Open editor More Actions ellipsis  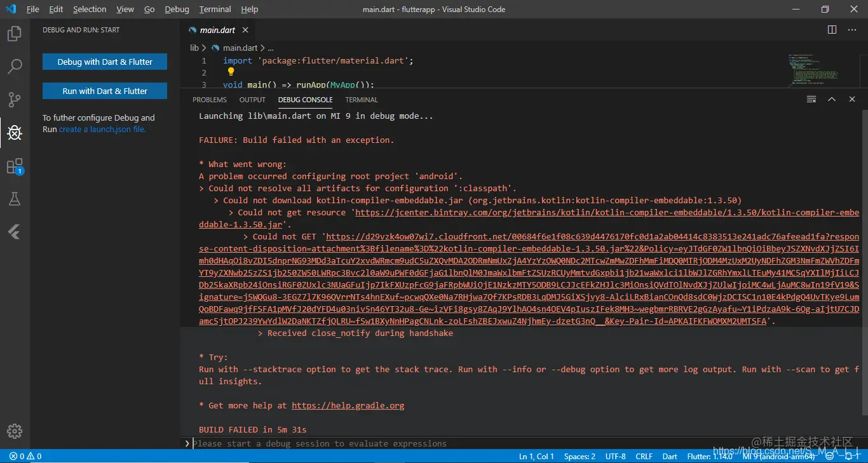click(852, 30)
